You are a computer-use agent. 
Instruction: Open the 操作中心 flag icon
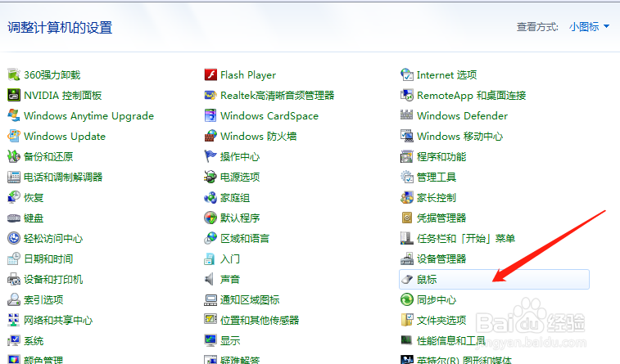tap(210, 157)
